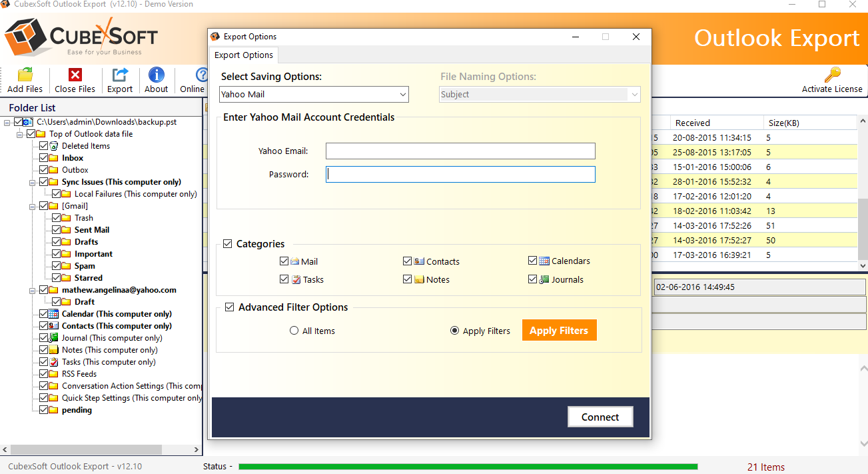This screenshot has width=868, height=474.
Task: Toggle the Categories checkbox
Action: [x=228, y=244]
